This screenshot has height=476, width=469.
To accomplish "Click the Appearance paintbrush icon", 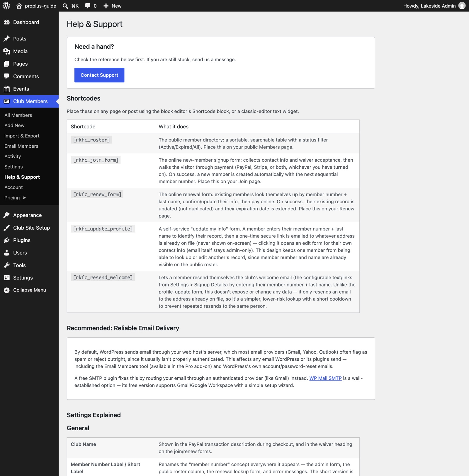I will pyautogui.click(x=7, y=215).
